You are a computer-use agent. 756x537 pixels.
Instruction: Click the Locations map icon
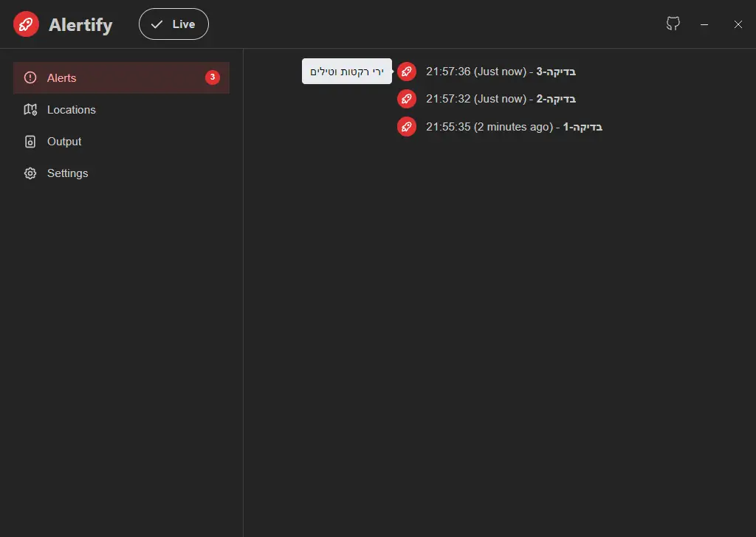coord(30,109)
